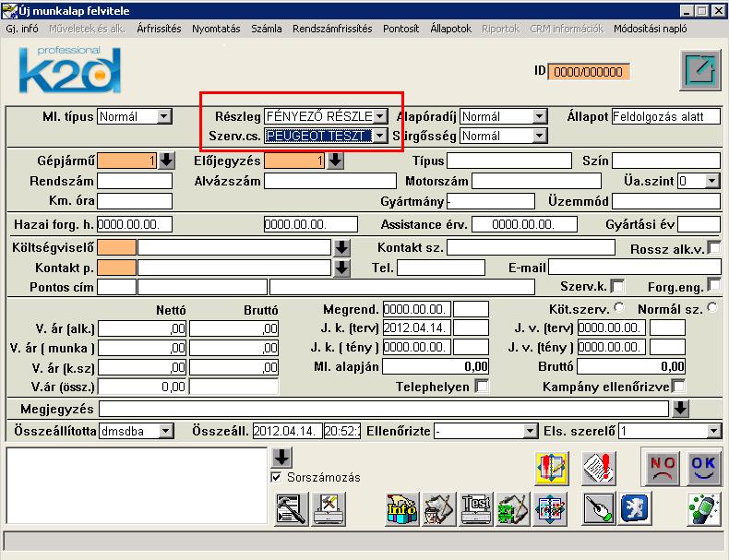Click down arrow button above Sorszámozás

pyautogui.click(x=281, y=458)
